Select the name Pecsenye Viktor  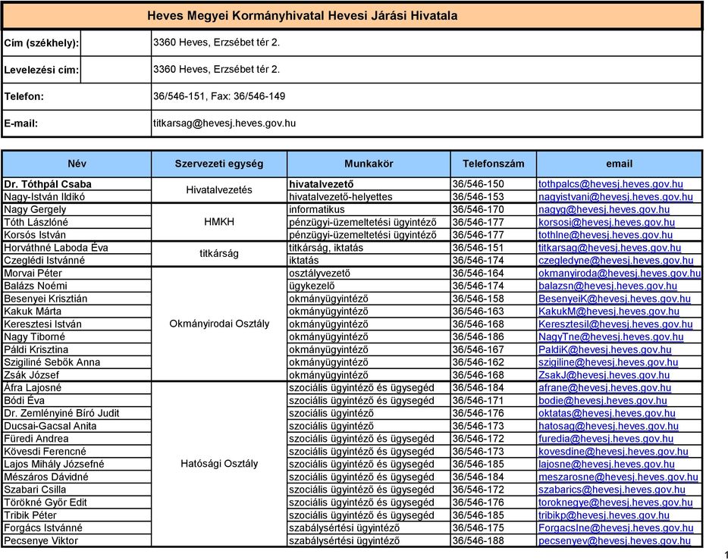tap(41, 541)
